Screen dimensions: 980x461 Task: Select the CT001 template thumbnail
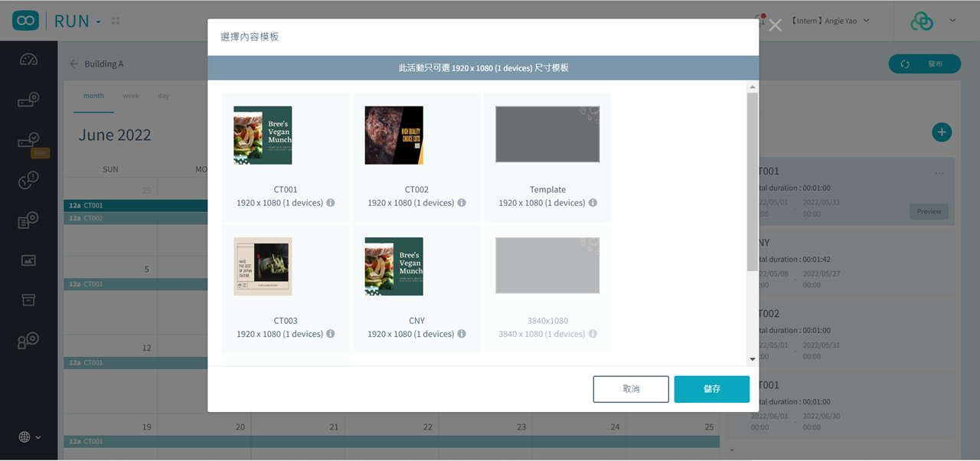263,135
